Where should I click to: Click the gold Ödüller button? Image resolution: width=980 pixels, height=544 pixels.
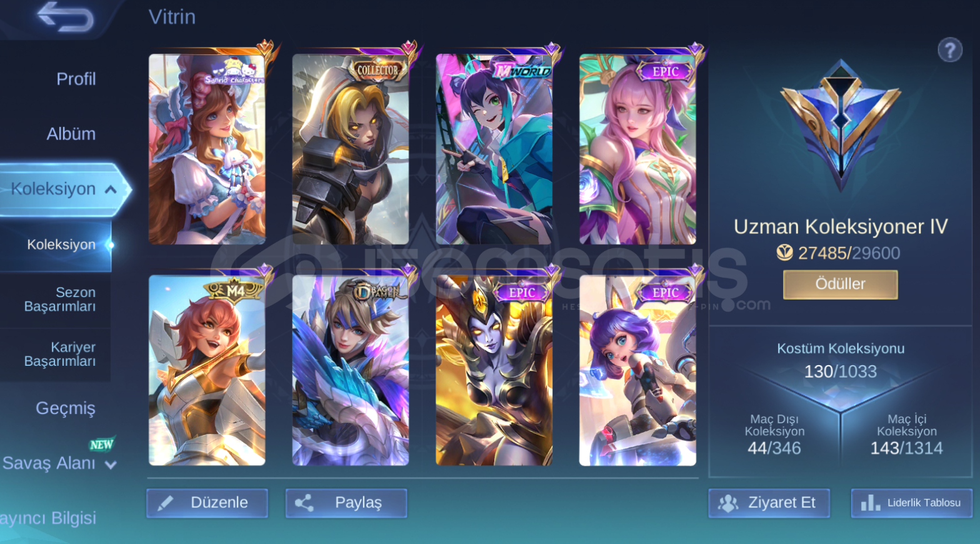coord(841,285)
